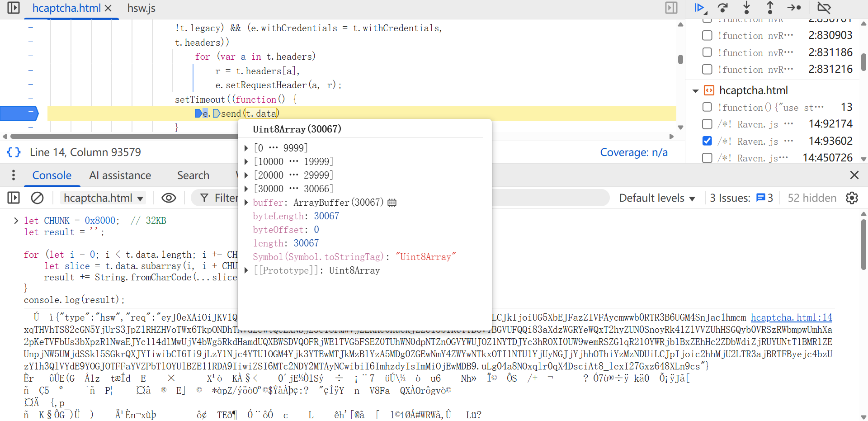Open the hcaptcha.html:14 source link

[791, 317]
